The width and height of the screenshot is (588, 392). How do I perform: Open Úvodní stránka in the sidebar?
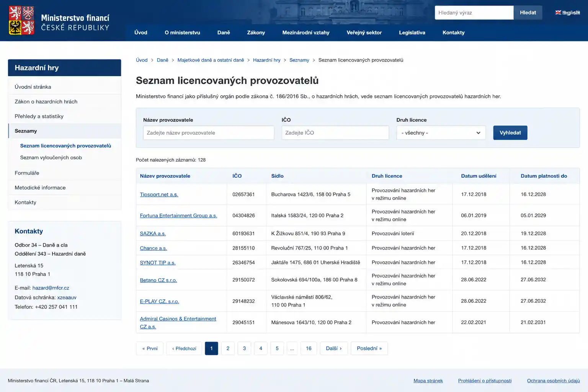pos(65,87)
